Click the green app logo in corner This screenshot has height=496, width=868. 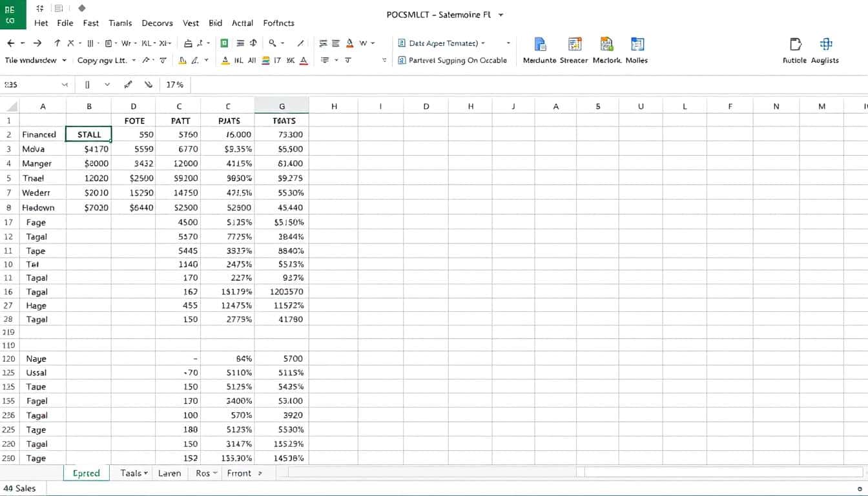[13, 14]
